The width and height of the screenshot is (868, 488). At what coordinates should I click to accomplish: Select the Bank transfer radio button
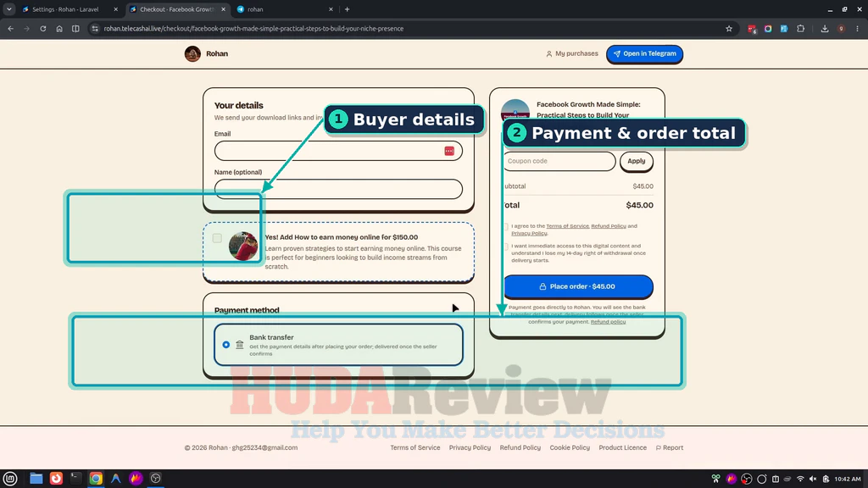(225, 345)
